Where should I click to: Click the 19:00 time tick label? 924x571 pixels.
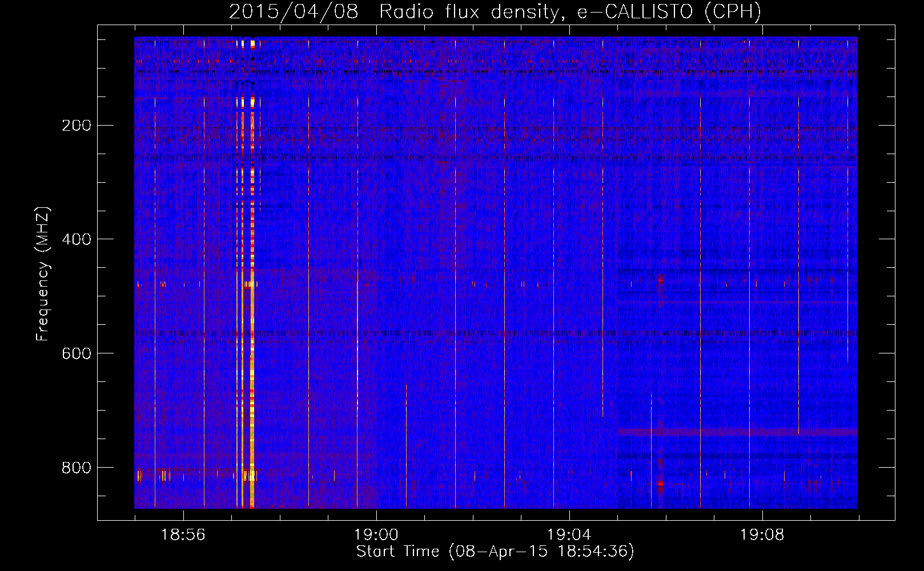click(x=376, y=534)
